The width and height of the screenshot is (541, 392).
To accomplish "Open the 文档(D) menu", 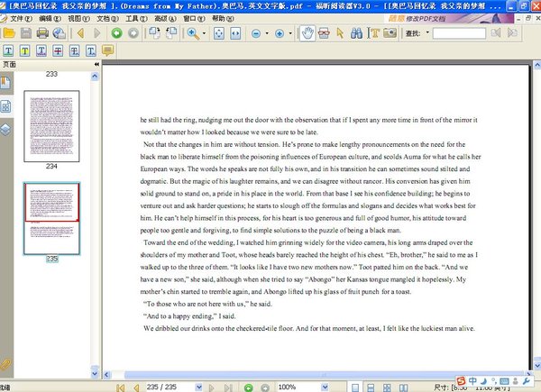I will (107, 19).
